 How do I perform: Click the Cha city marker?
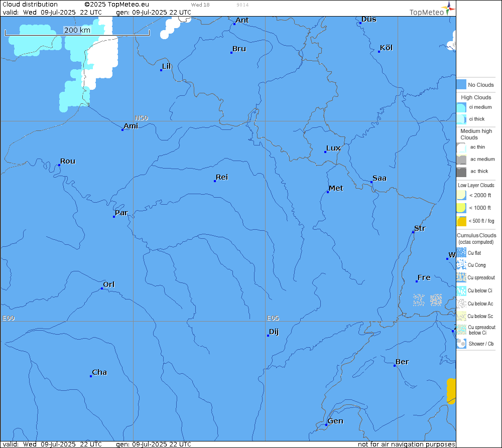(91, 376)
